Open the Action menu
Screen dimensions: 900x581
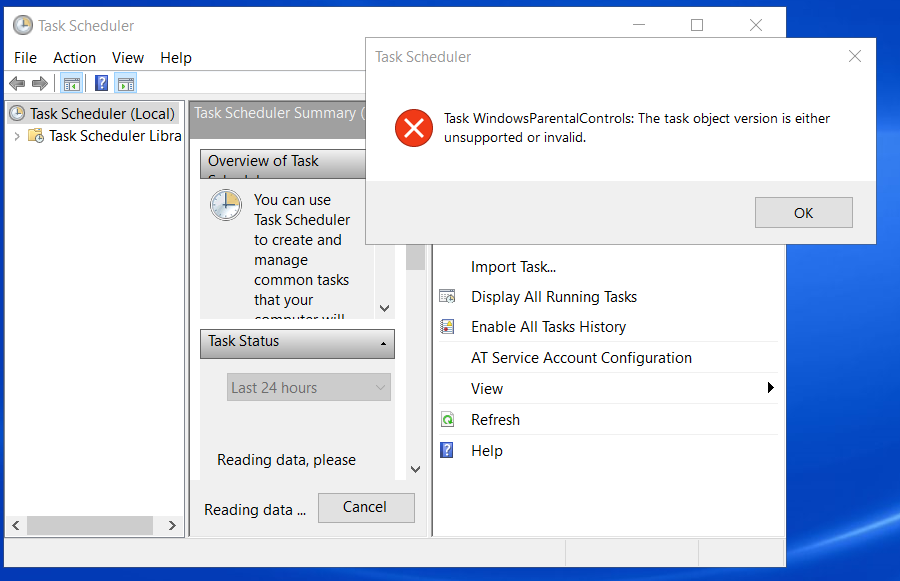[75, 57]
